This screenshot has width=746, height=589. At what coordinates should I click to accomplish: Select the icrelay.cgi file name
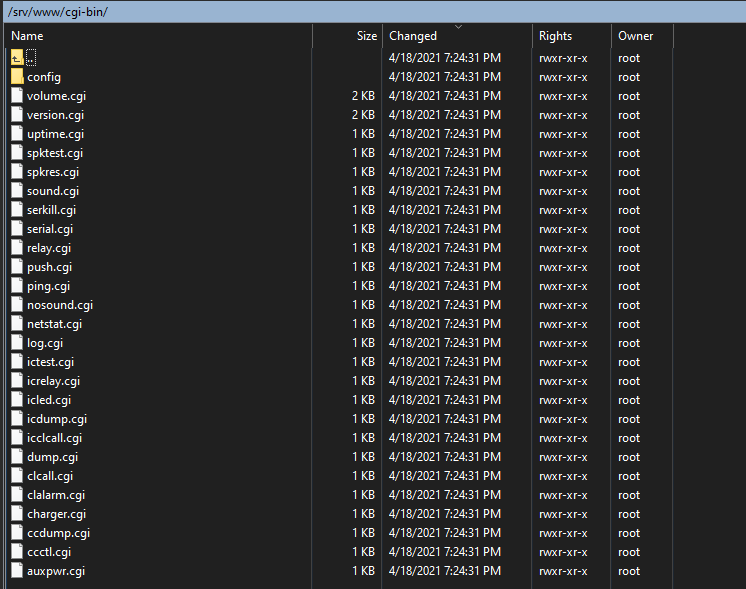(x=53, y=382)
